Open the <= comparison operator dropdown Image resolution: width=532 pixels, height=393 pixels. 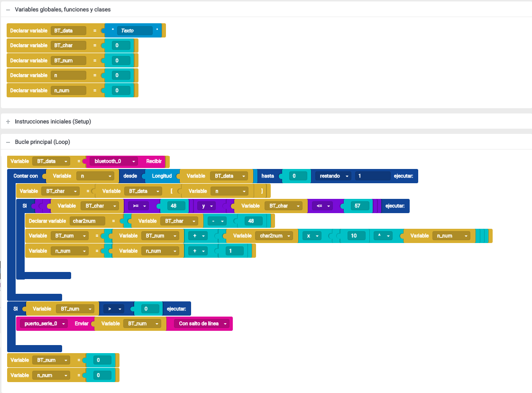322,206
